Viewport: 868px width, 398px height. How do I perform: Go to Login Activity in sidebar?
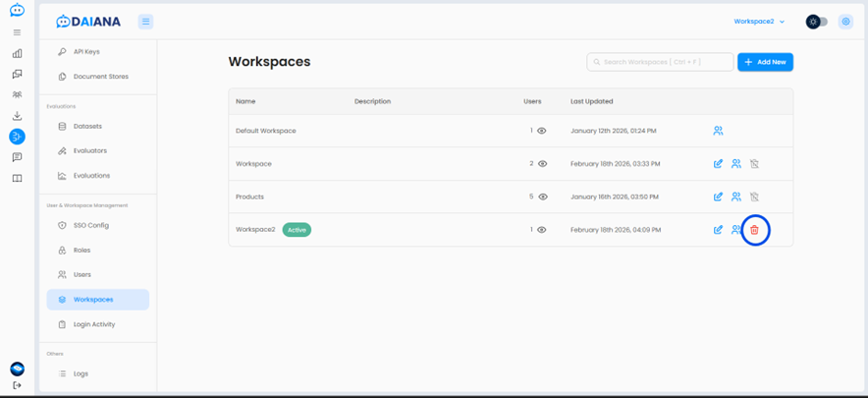93,324
